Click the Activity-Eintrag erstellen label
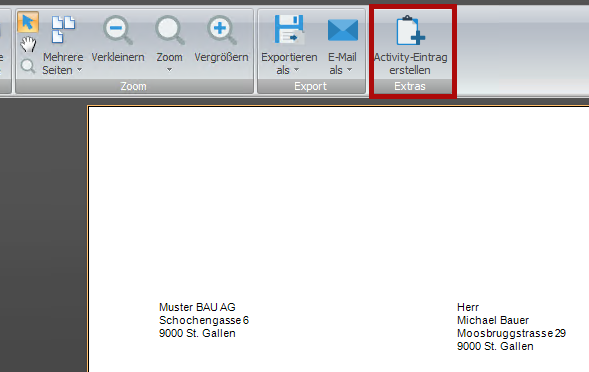 point(410,64)
